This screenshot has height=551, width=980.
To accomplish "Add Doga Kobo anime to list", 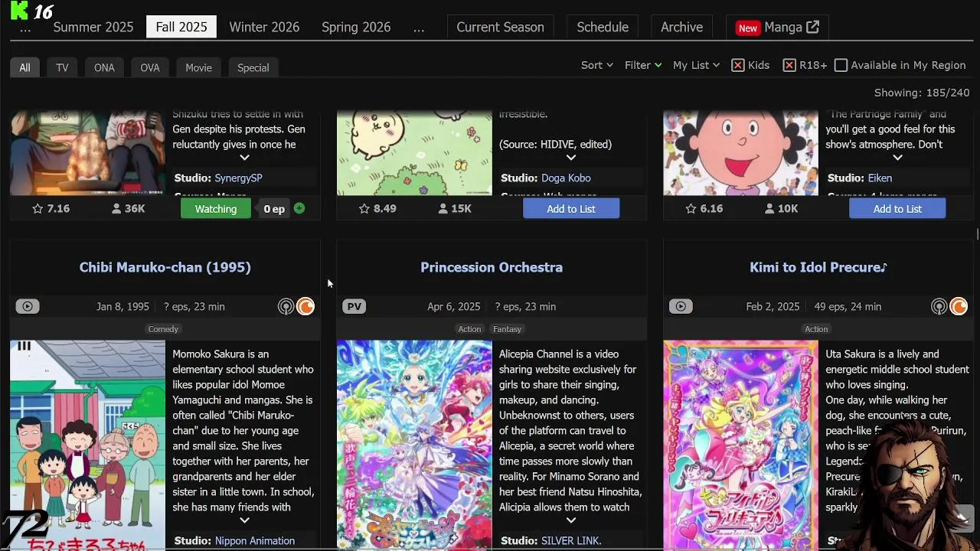I will click(x=571, y=208).
